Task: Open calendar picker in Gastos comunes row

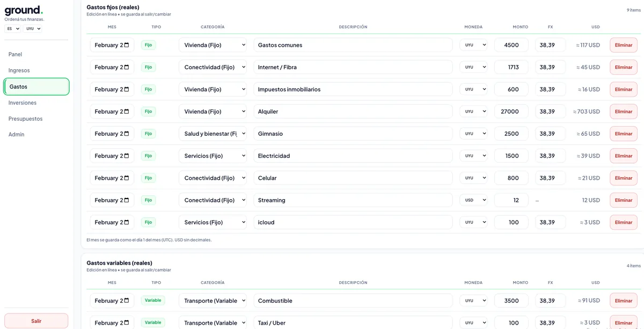Action: (127, 45)
